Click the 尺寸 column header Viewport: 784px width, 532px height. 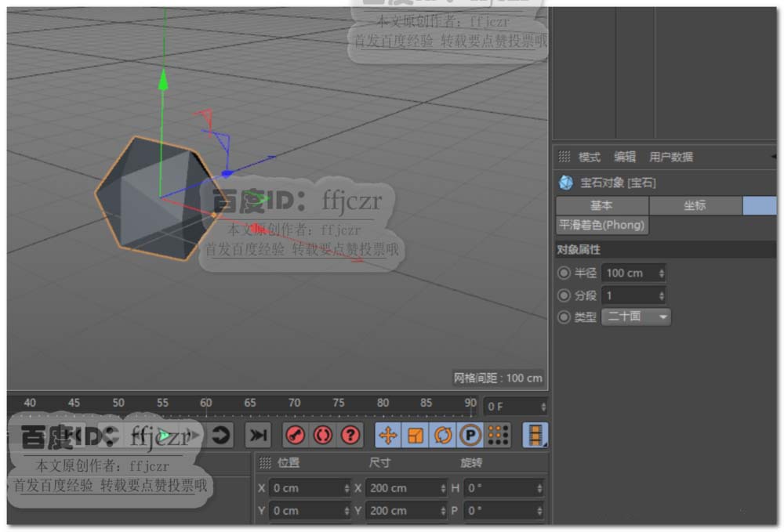(379, 463)
